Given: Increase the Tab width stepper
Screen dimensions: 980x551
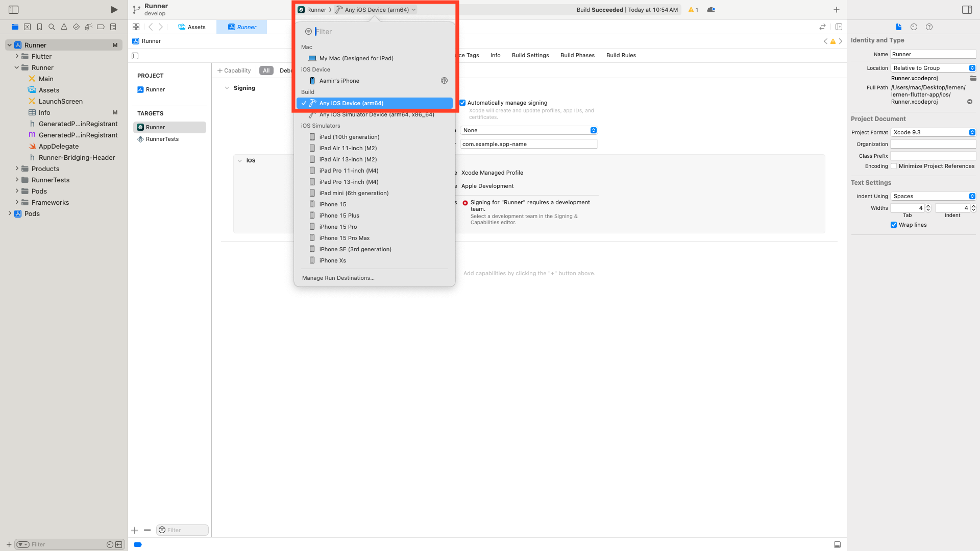Looking at the screenshot, I should click(x=928, y=206).
